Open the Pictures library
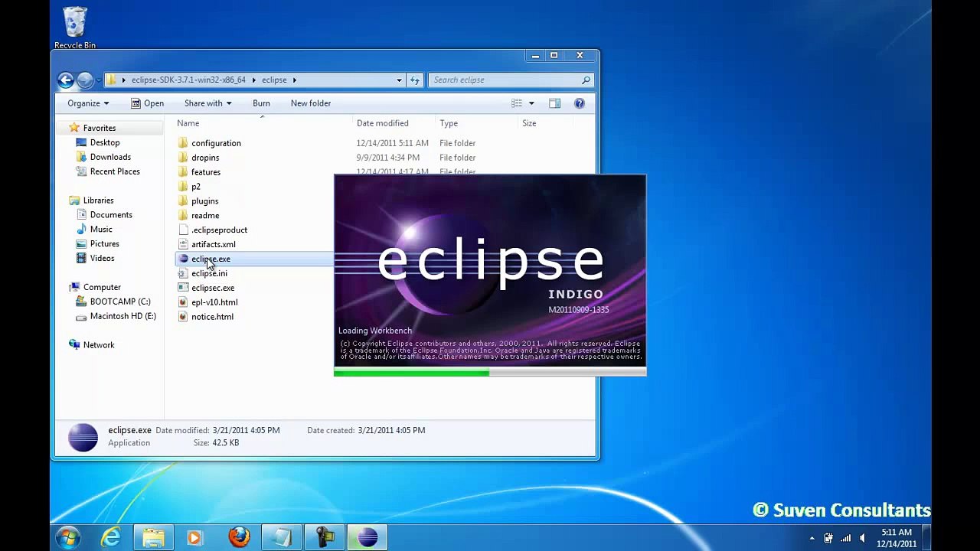The width and height of the screenshot is (980, 551). 105,244
